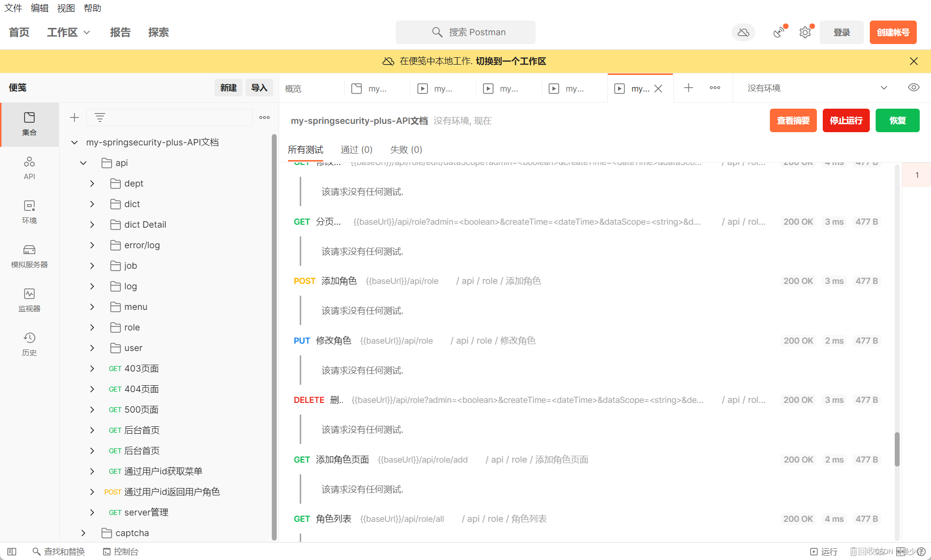
Task: Expand the dept folder
Action: tap(92, 184)
